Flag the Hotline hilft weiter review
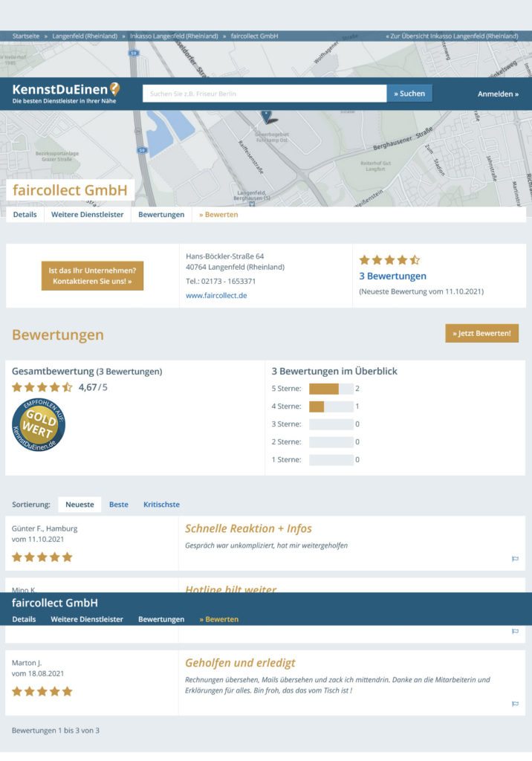Viewport: 532px width, 761px height. click(515, 632)
